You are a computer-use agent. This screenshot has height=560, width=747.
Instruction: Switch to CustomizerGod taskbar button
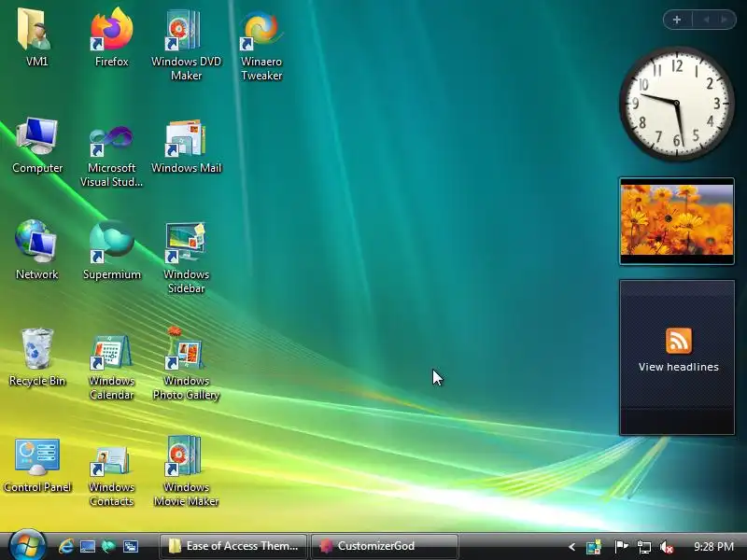[384, 546]
